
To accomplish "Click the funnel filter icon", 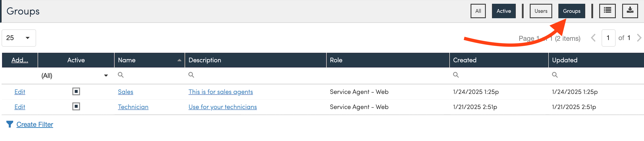I will pos(9,124).
